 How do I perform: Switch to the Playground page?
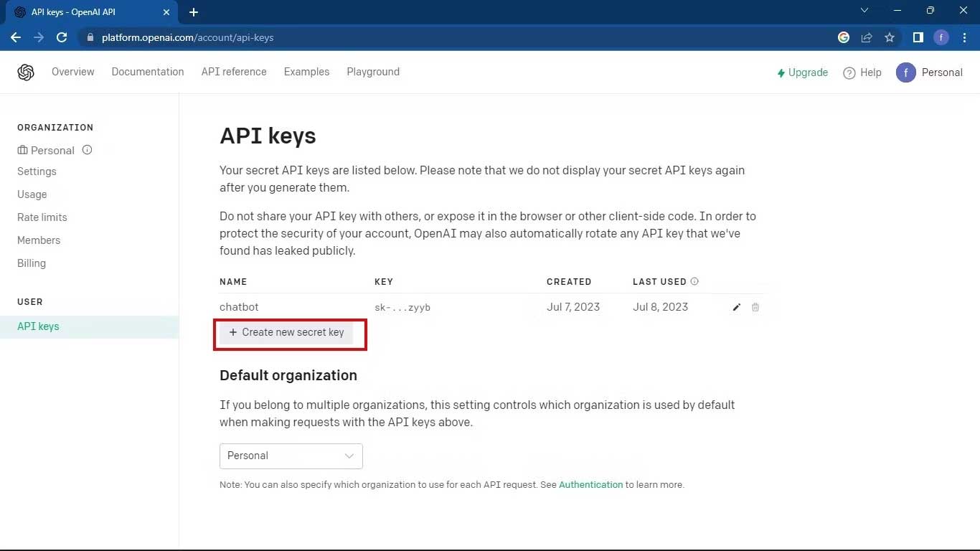click(373, 72)
